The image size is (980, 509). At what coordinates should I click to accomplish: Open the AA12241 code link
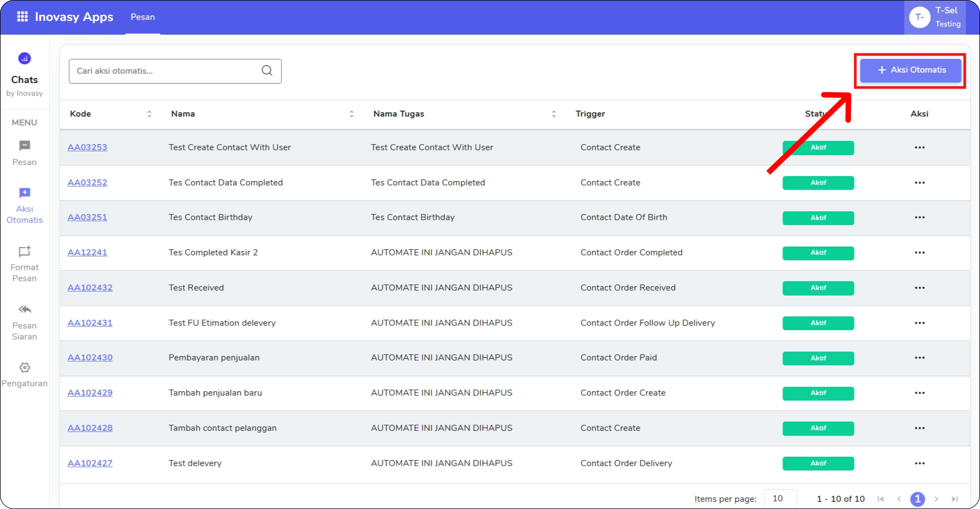coord(87,252)
